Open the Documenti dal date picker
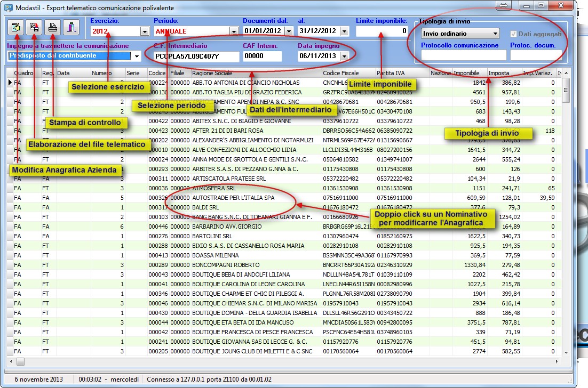This screenshot has width=588, height=388. [x=289, y=31]
